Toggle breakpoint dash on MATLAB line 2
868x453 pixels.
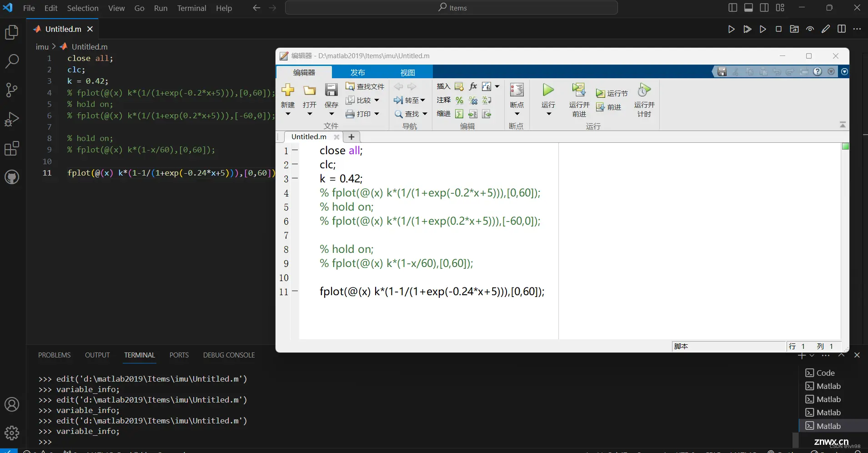click(295, 164)
